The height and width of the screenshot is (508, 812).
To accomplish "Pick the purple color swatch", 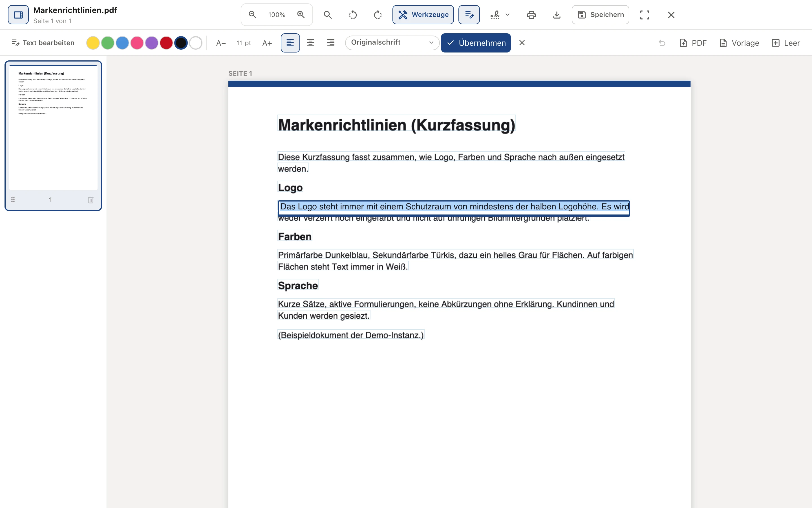I will click(x=152, y=43).
